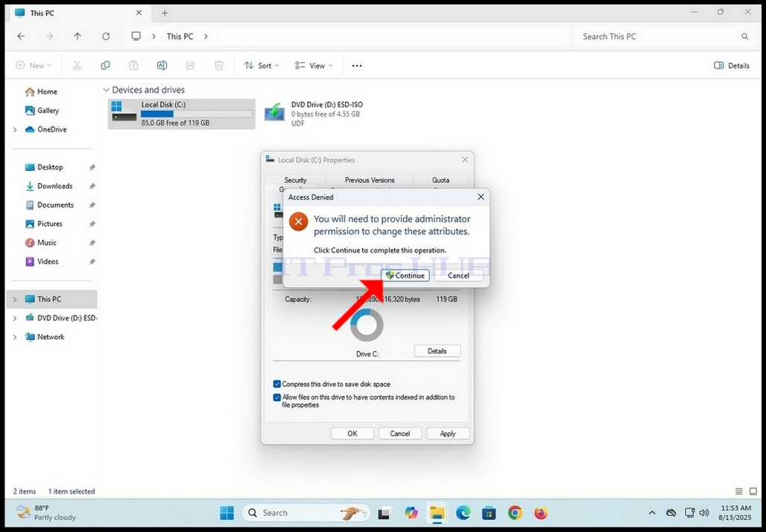Refresh the This PC view

[x=106, y=37]
